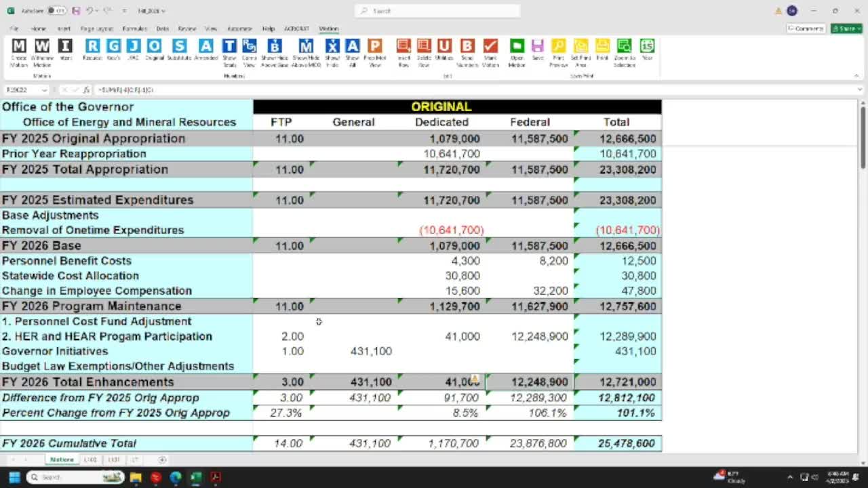The width and height of the screenshot is (868, 488).
Task: Click the Insert Row icon
Action: 403,46
